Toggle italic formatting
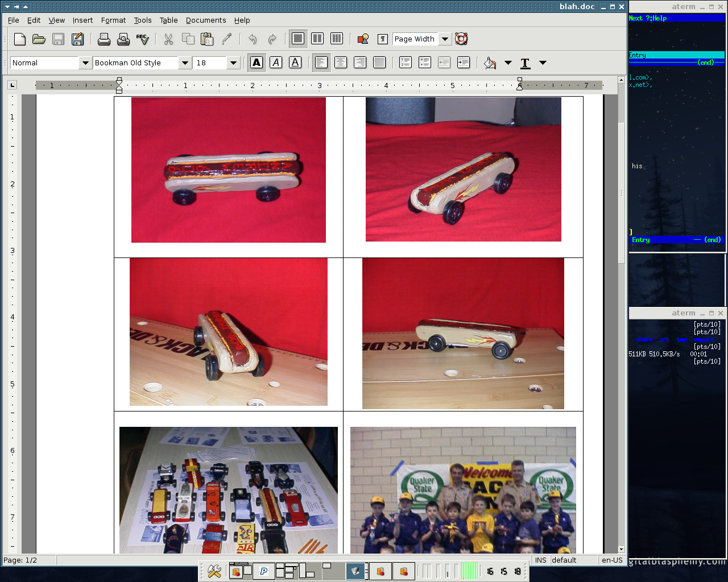 pyautogui.click(x=276, y=63)
